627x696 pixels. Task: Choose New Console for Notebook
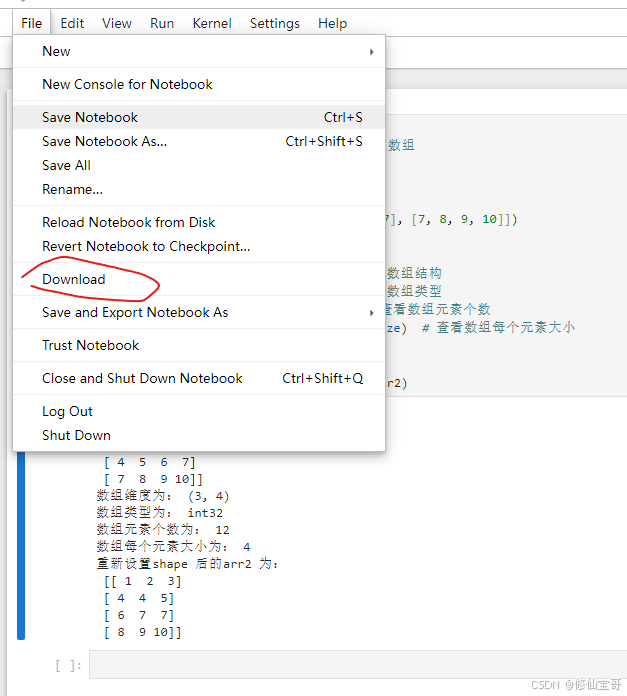point(199,84)
